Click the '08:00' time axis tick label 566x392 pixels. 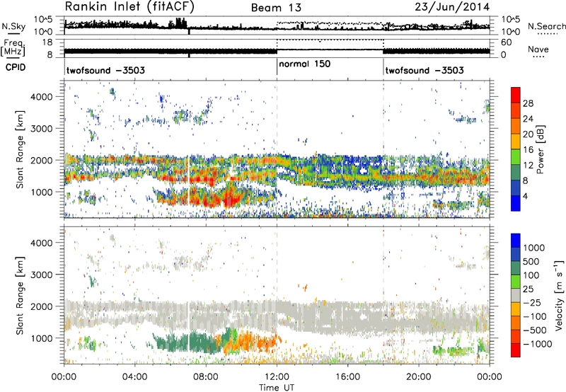click(206, 377)
